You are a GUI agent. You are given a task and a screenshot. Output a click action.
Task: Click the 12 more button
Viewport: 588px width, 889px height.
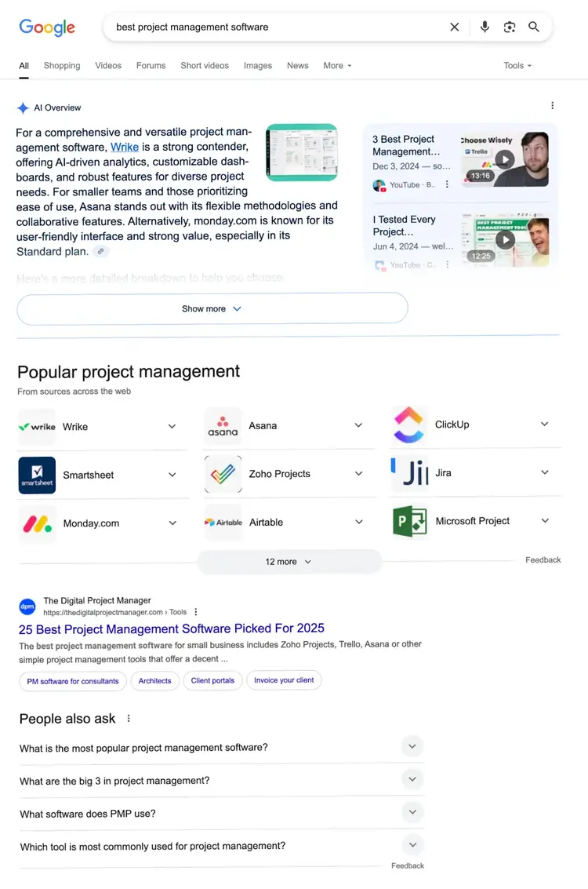coord(289,561)
